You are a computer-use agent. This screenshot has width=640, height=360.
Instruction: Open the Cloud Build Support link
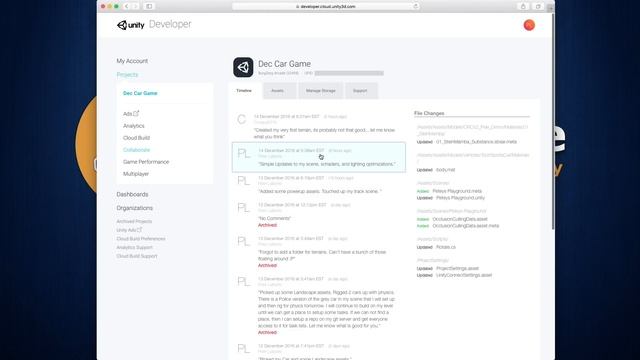point(137,256)
